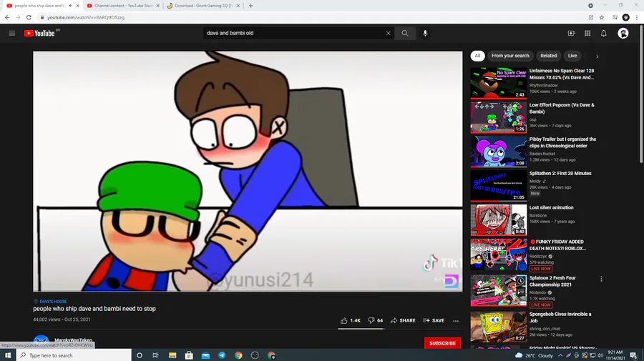Open the account avatar menu
644x361 pixels.
(623, 33)
